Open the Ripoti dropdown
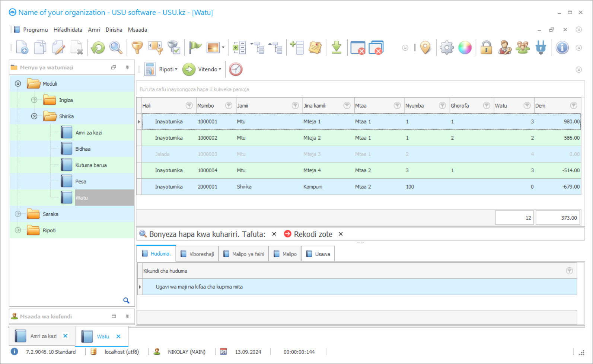The height and width of the screenshot is (364, 593). [168, 69]
